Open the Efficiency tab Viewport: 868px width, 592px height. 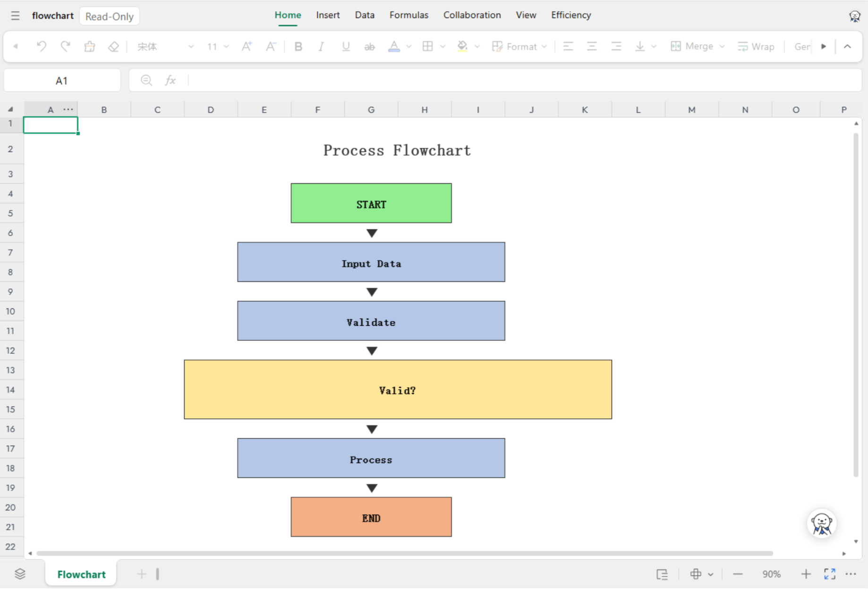(571, 15)
